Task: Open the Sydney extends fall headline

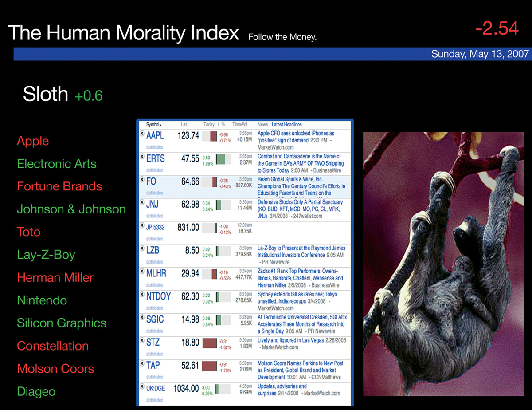Action: point(297,298)
